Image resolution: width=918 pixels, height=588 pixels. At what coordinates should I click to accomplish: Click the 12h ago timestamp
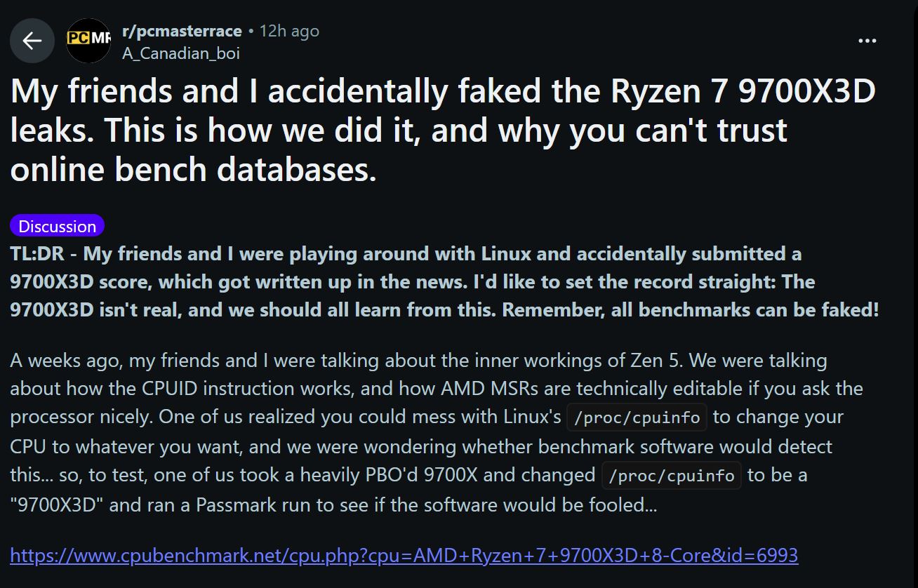pos(288,30)
